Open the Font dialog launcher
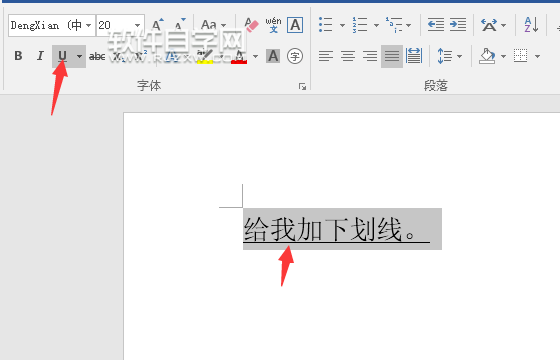This screenshot has width=560, height=360. 302,86
